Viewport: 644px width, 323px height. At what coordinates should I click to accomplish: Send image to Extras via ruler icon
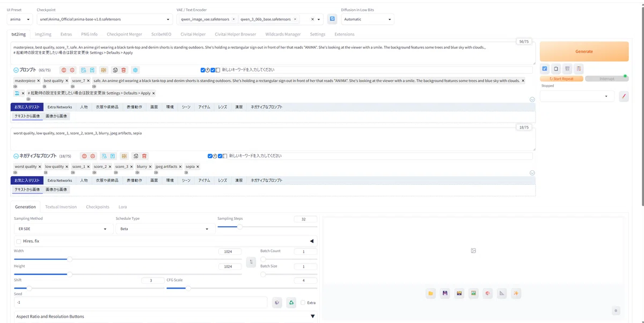click(502, 293)
